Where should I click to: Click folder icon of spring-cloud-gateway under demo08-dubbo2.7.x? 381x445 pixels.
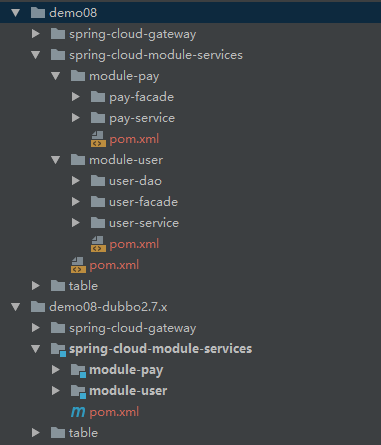(x=58, y=328)
